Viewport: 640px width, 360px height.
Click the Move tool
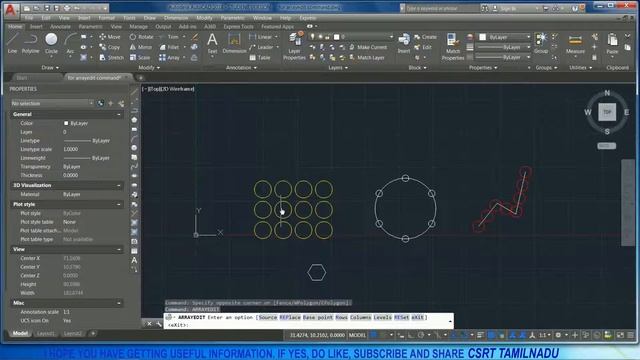(x=110, y=37)
